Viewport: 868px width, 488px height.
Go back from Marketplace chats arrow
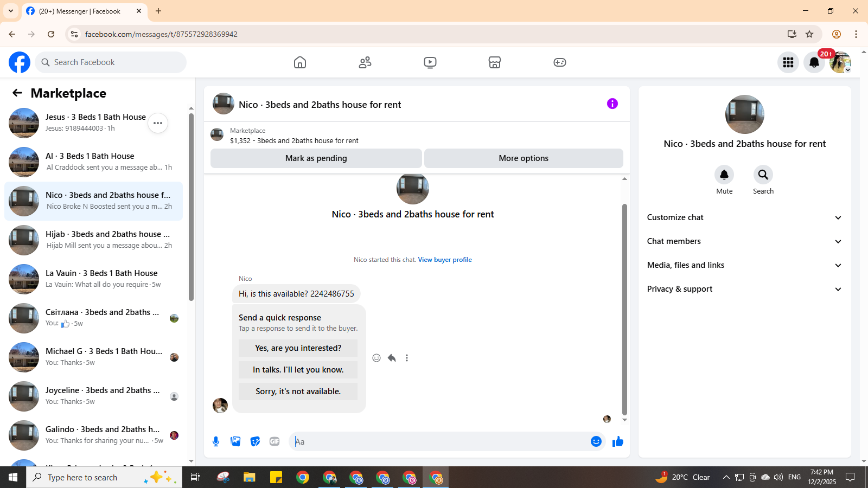17,93
